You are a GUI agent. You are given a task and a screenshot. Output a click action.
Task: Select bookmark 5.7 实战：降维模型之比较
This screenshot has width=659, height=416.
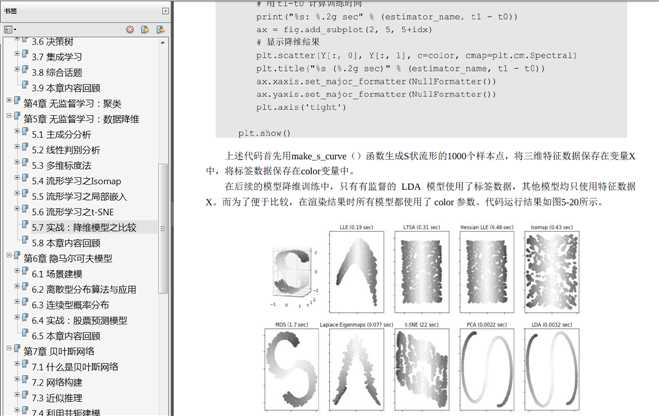coord(84,228)
